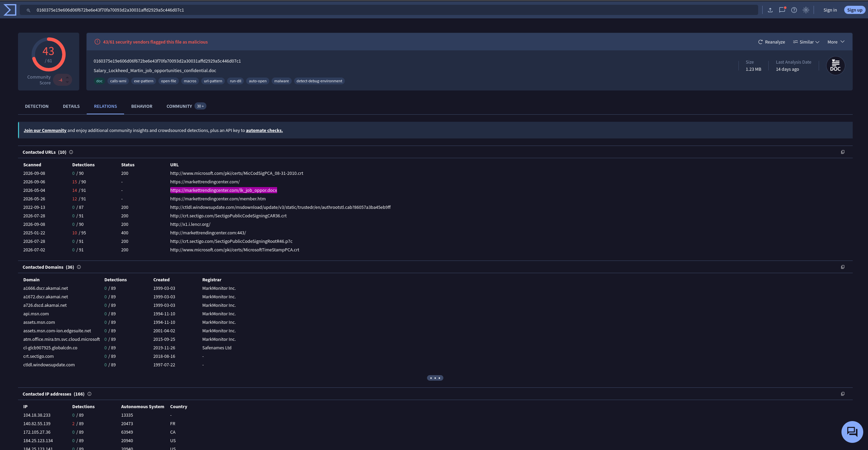Image resolution: width=868 pixels, height=450 pixels.
Task: Click the detection score circle 43/61
Action: 49,54
